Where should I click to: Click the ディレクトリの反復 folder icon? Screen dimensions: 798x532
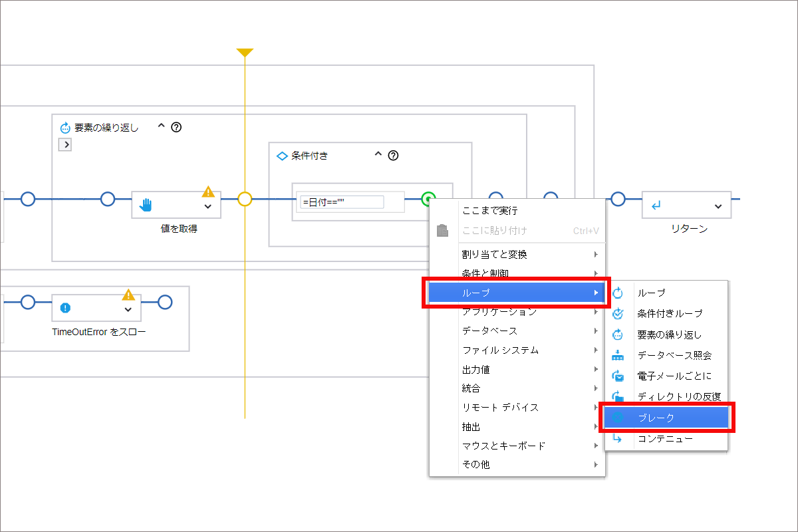coord(618,396)
